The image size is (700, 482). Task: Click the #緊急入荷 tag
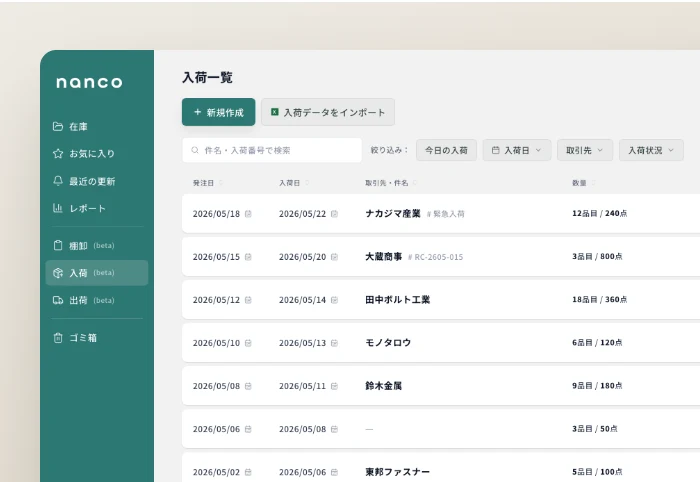(446, 214)
